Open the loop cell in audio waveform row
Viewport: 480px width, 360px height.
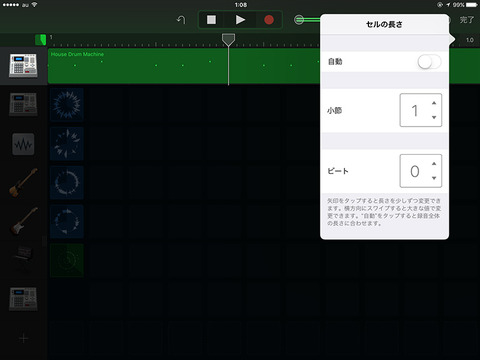(67, 144)
